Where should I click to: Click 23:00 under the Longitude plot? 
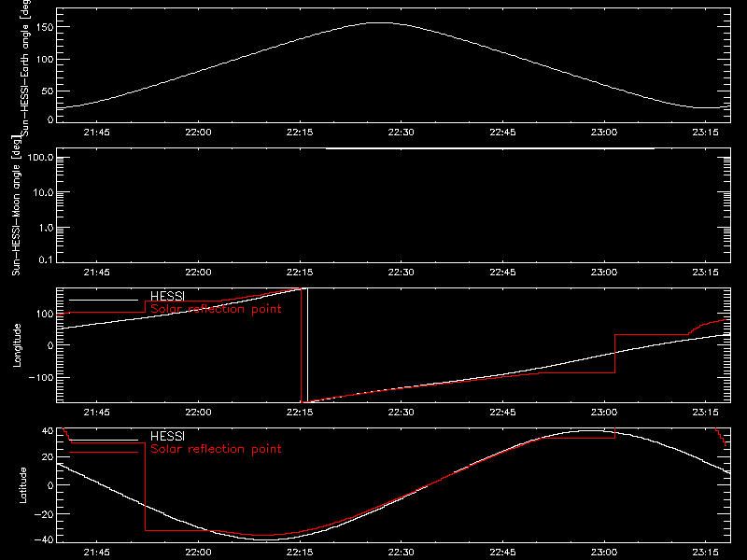(604, 413)
